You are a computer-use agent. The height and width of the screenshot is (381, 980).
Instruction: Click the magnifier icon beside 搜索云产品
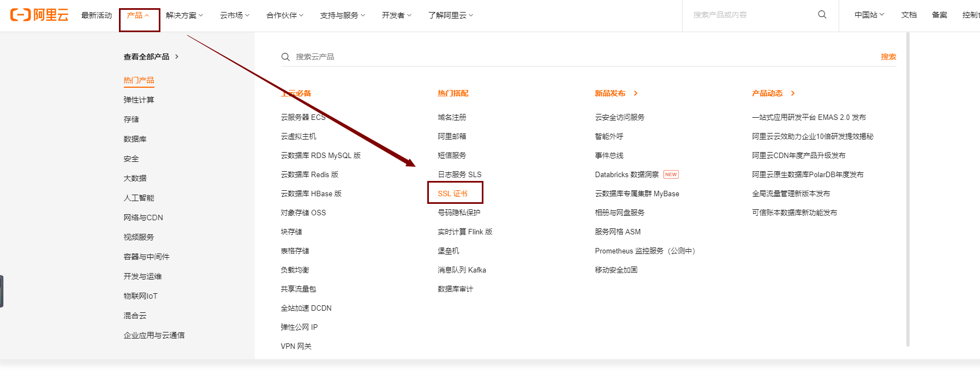pyautogui.click(x=285, y=57)
